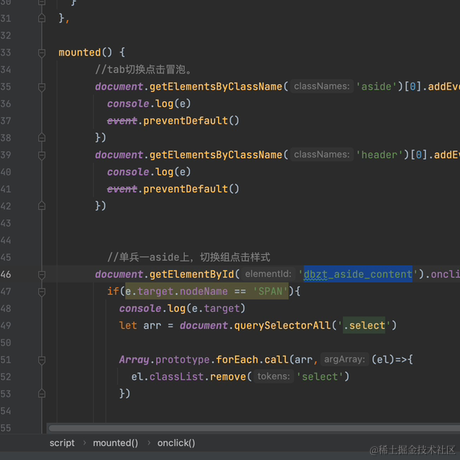This screenshot has width=460, height=460.
Task: Click fold end marker on line 53
Action: coord(42,393)
